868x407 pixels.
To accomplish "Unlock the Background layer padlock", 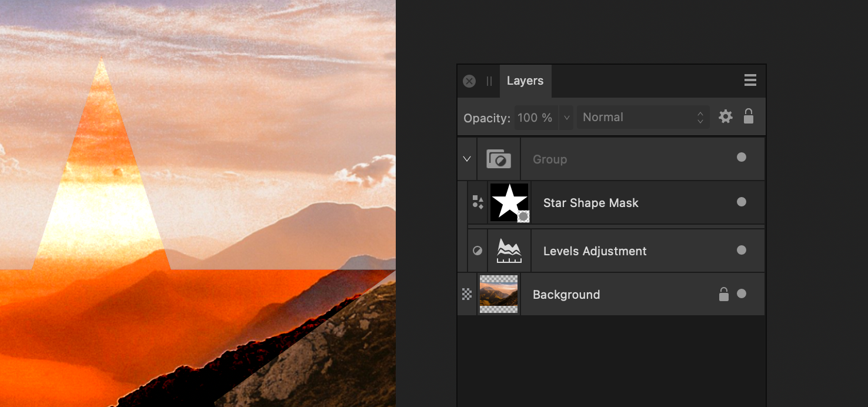I will click(x=723, y=293).
